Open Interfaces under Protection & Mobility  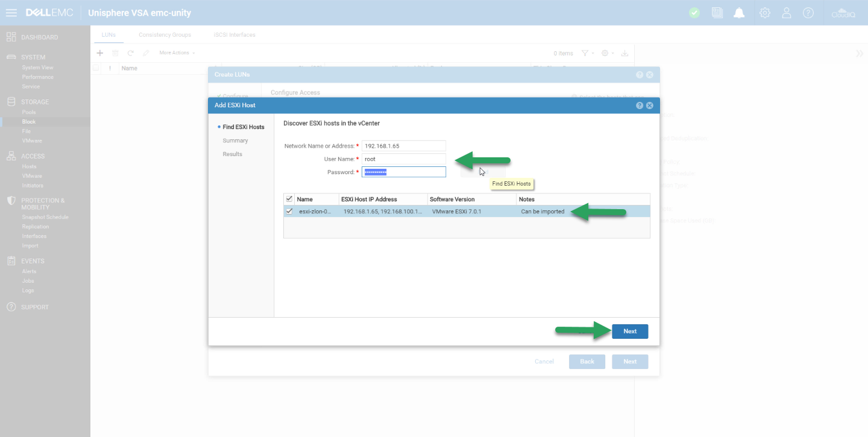(x=34, y=236)
